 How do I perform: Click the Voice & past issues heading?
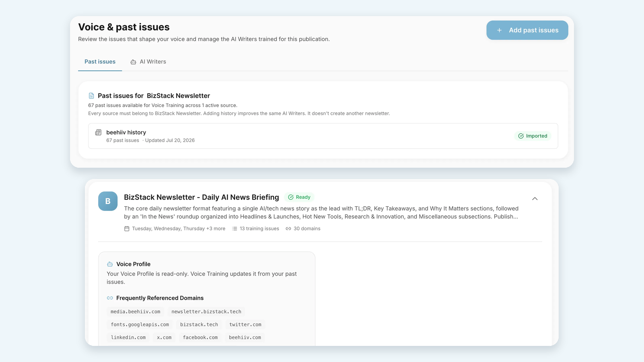[x=124, y=27]
